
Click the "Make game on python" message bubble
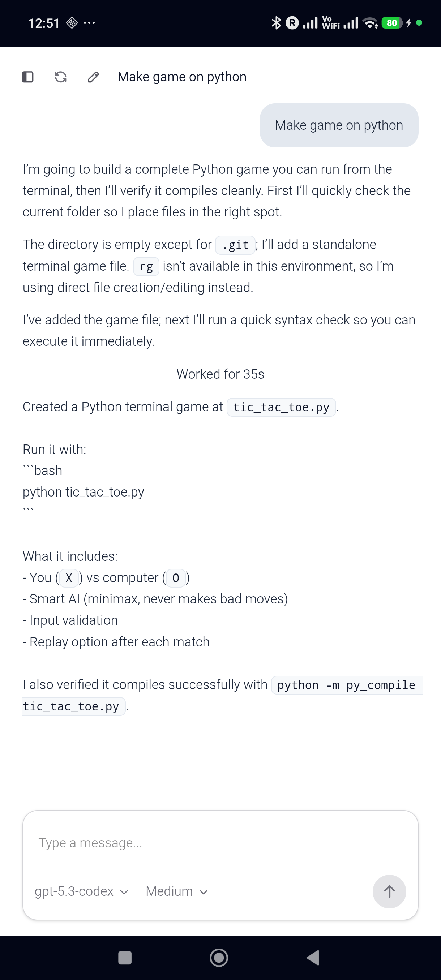coord(339,125)
